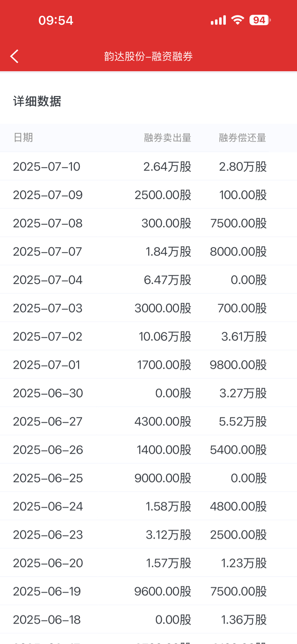Select the 2025-06-18 date row
This screenshot has width=297, height=644.
tap(148, 620)
